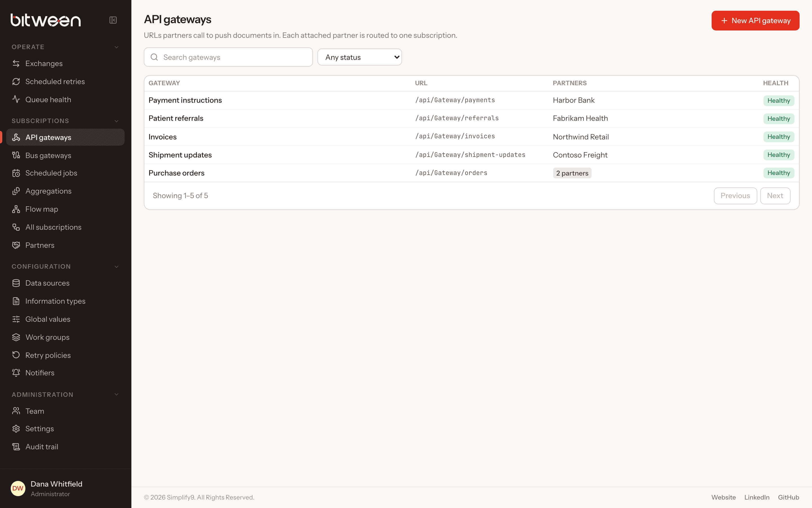The image size is (812, 508).
Task: Click the Flow map network icon
Action: [x=16, y=209]
